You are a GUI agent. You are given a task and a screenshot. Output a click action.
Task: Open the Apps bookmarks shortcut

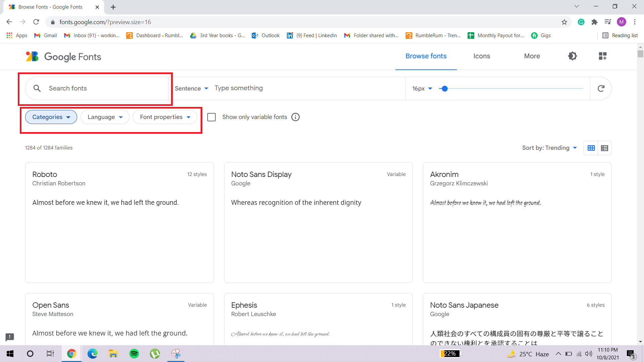tap(17, 36)
